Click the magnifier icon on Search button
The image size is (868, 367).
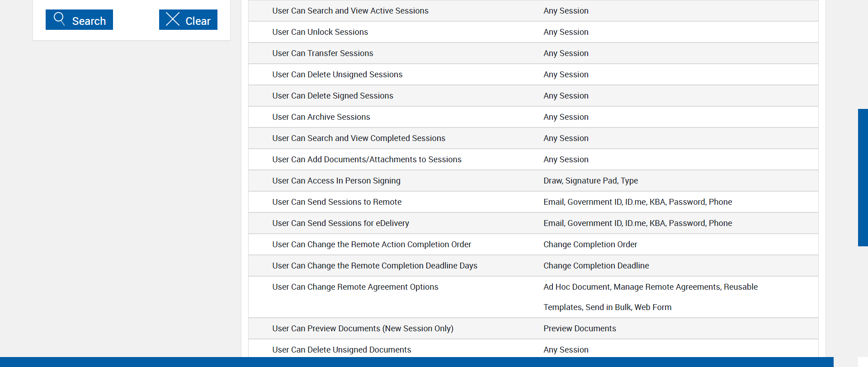pos(59,19)
